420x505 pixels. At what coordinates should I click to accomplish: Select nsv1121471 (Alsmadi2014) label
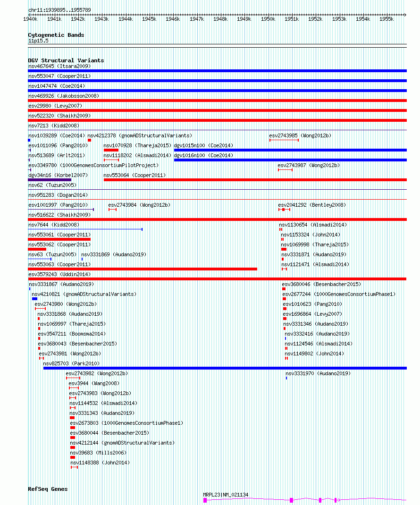click(x=315, y=264)
